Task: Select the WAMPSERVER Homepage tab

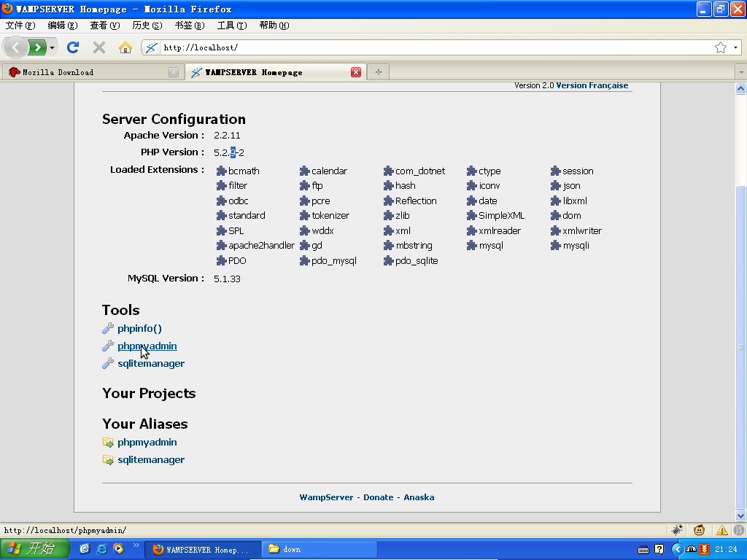Action: 275,72
